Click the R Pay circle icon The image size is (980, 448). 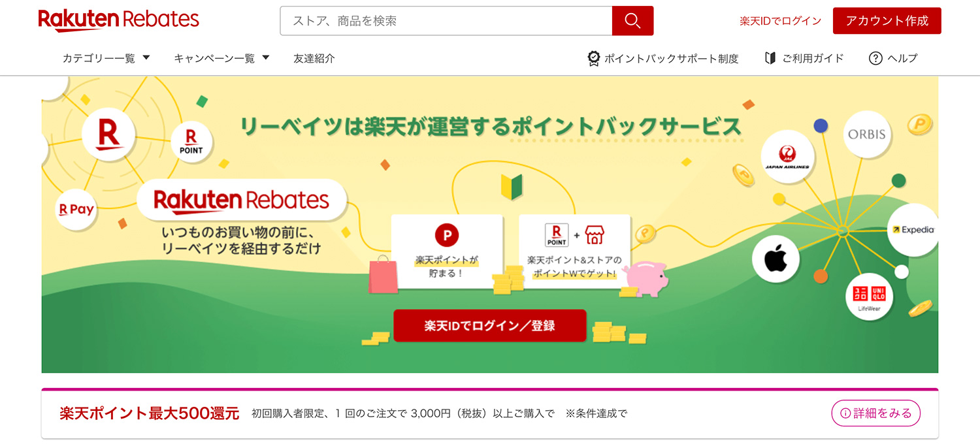(76, 210)
